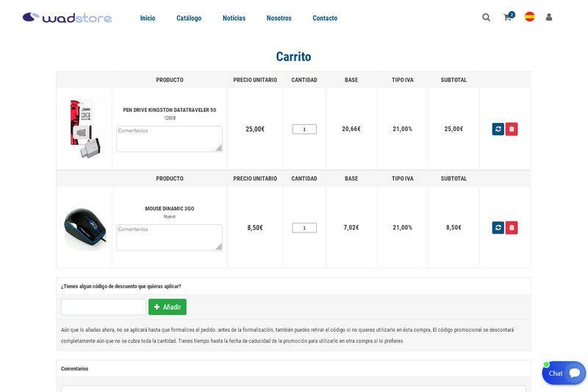Click the discount code question text
This screenshot has width=588, height=392.
coord(121,286)
